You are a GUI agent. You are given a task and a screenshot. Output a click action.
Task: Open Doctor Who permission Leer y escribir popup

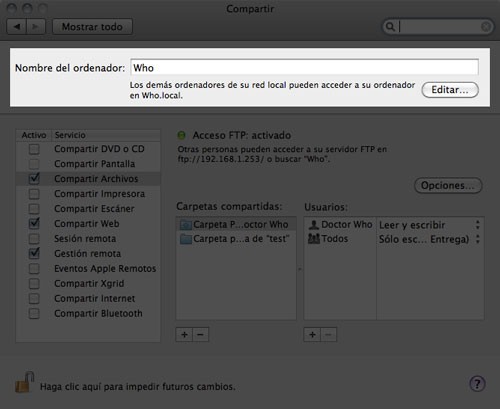point(430,225)
